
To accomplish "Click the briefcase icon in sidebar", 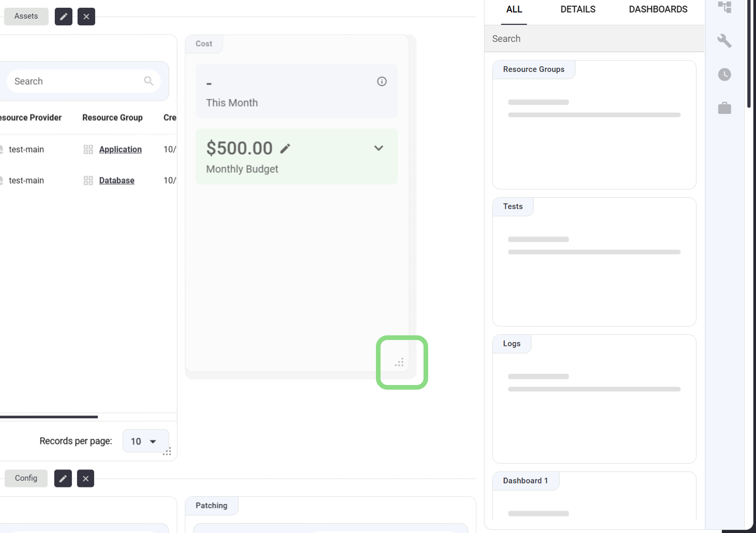I will (x=724, y=108).
